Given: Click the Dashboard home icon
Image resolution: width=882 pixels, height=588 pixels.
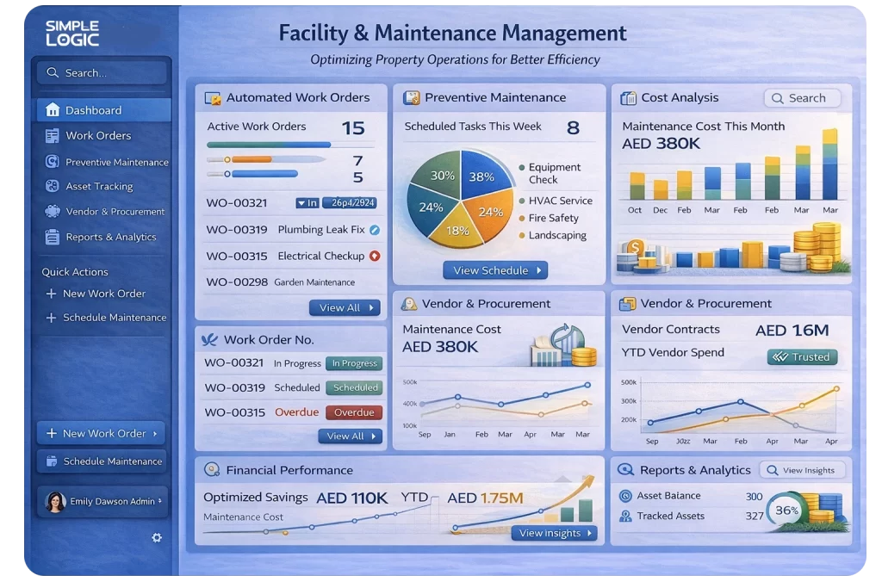Looking at the screenshot, I should pyautogui.click(x=53, y=110).
